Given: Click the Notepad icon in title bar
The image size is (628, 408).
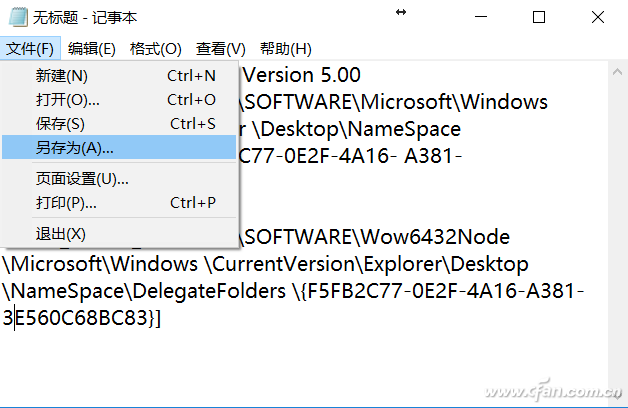Looking at the screenshot, I should tap(15, 17).
